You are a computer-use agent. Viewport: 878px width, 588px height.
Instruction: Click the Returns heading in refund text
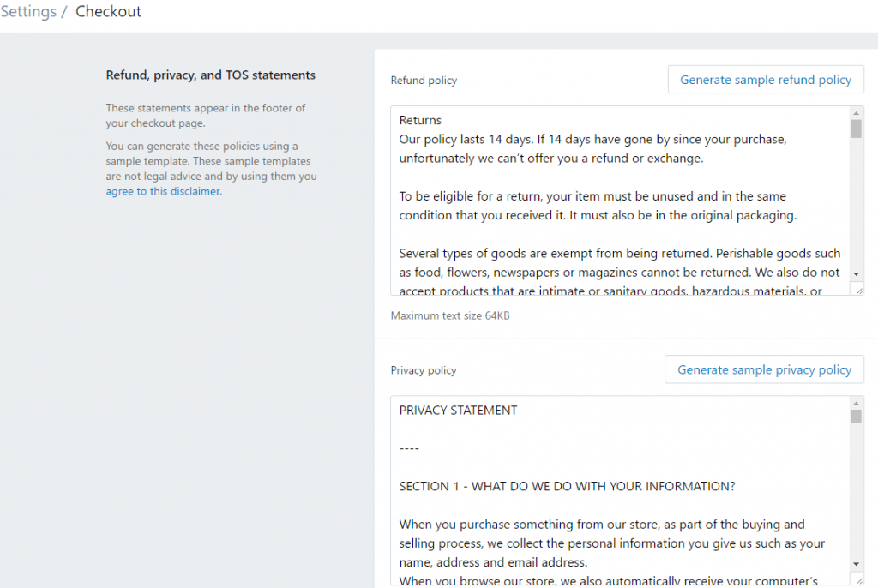click(420, 120)
